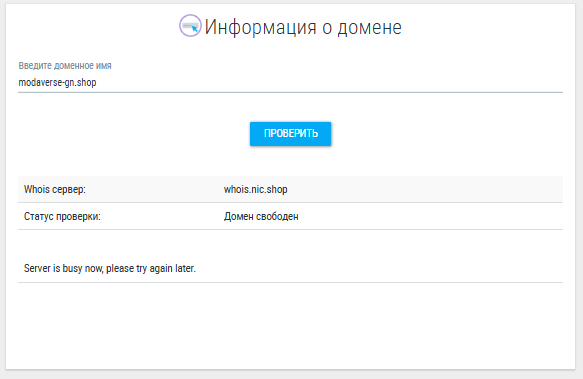This screenshot has width=583, height=379.
Task: Click the 'Whois сервер:' row label
Action: point(55,189)
